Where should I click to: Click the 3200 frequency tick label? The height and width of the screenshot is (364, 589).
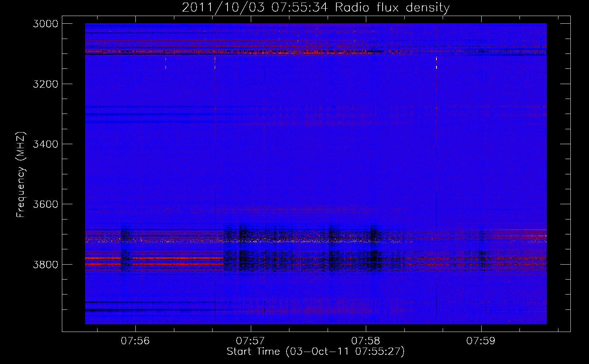(46, 84)
